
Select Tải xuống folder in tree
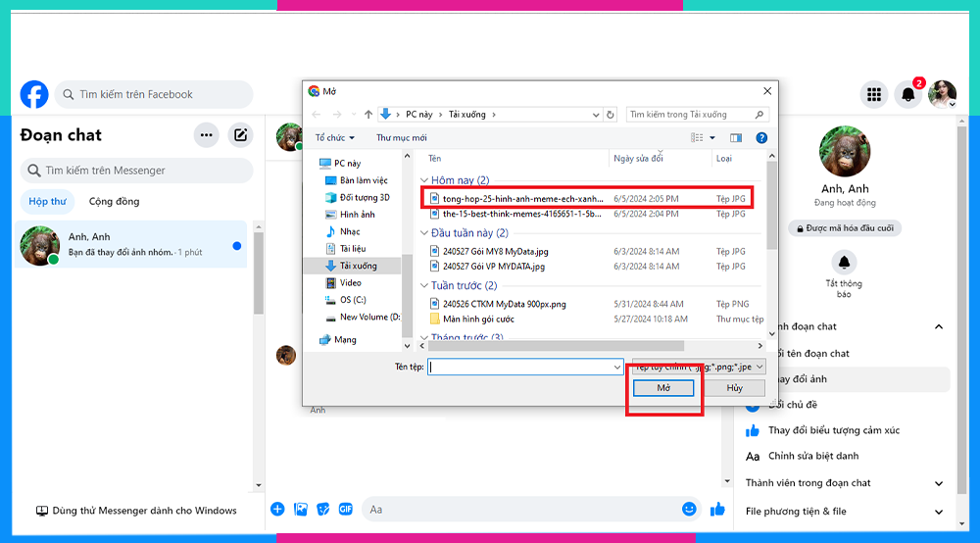[x=353, y=266]
